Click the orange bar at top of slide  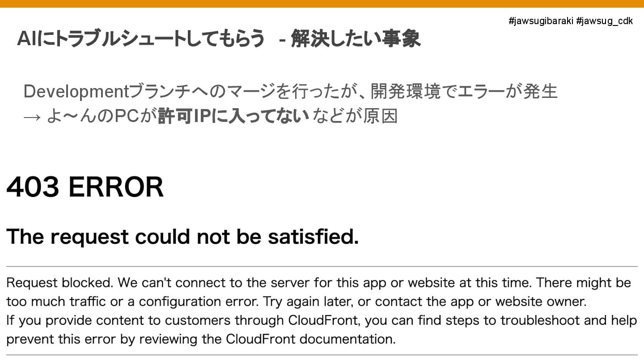point(322,4)
